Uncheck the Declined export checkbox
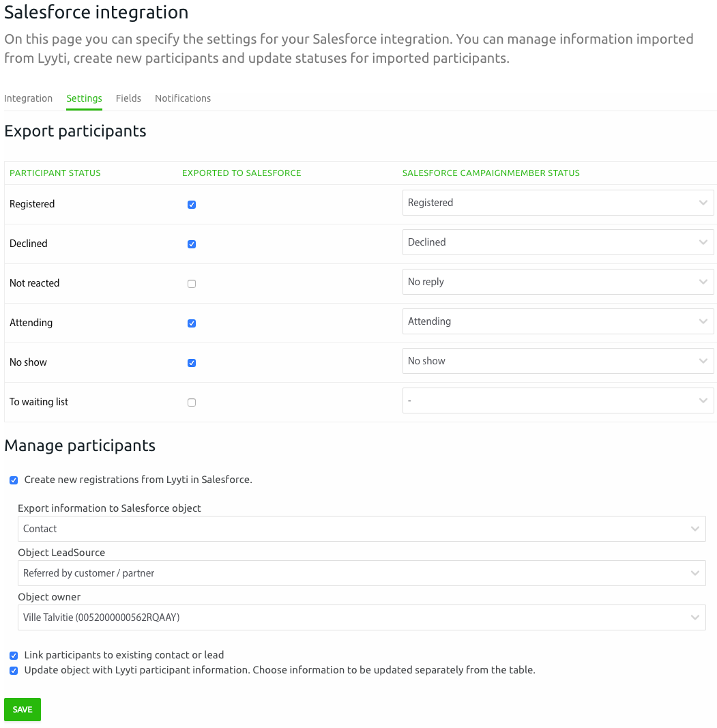The image size is (717, 728). point(192,244)
